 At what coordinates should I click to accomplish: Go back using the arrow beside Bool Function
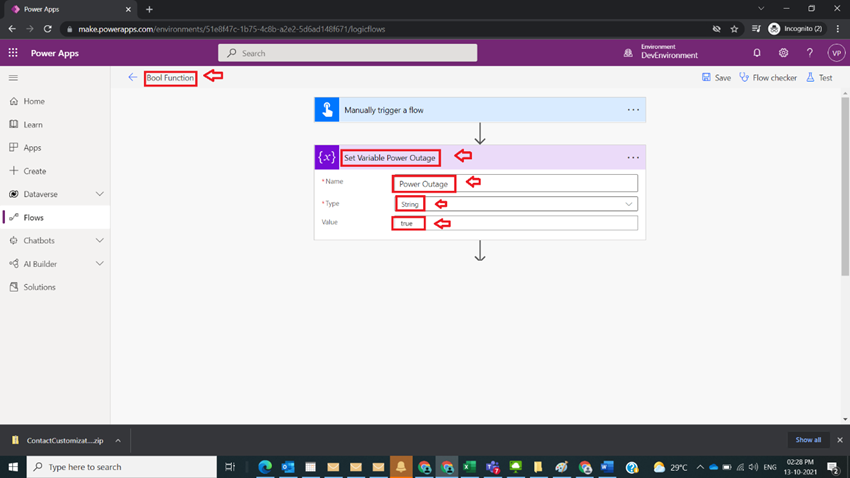point(132,77)
